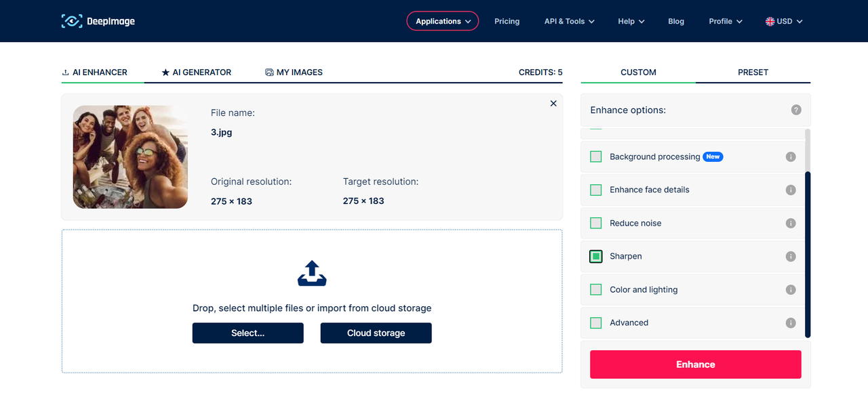This screenshot has width=868, height=397.
Task: View info about Color and lighting
Action: click(790, 289)
